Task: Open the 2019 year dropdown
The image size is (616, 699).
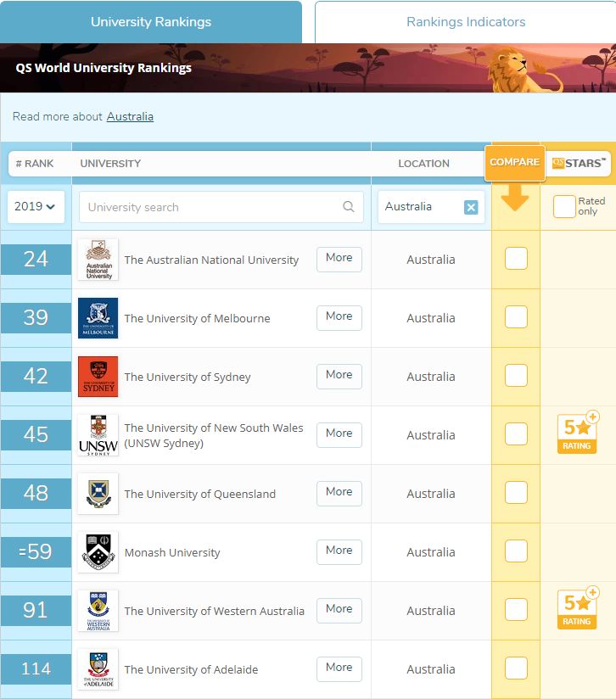Action: (36, 207)
